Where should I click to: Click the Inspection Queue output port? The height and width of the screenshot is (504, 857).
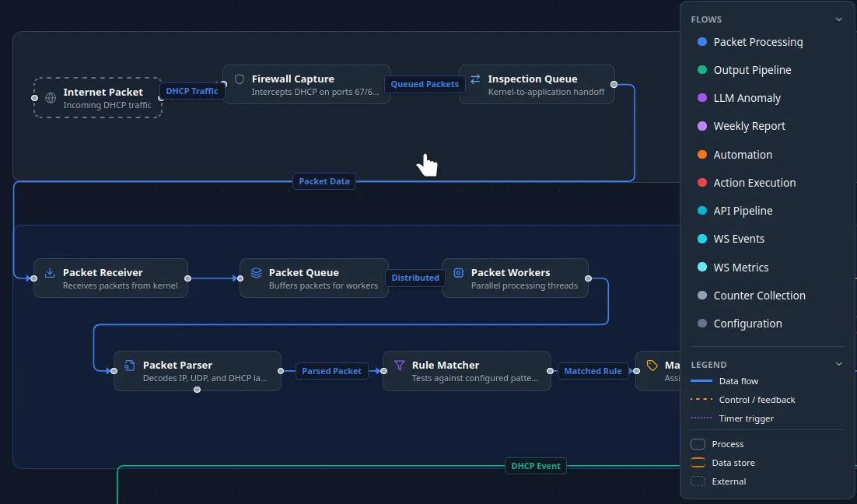click(614, 84)
